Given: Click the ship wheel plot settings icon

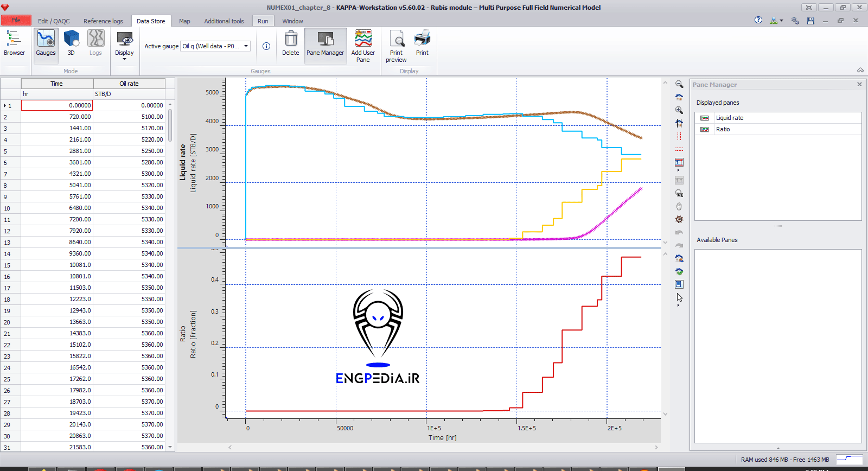Looking at the screenshot, I should pyautogui.click(x=679, y=219).
